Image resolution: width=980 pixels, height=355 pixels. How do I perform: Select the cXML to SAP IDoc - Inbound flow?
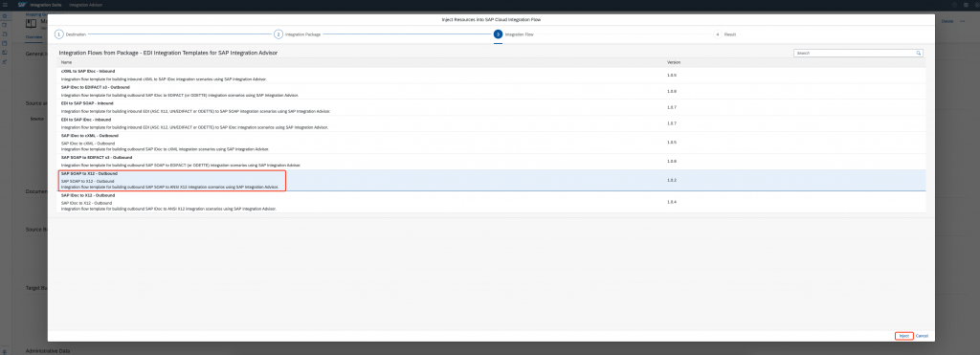pos(490,75)
